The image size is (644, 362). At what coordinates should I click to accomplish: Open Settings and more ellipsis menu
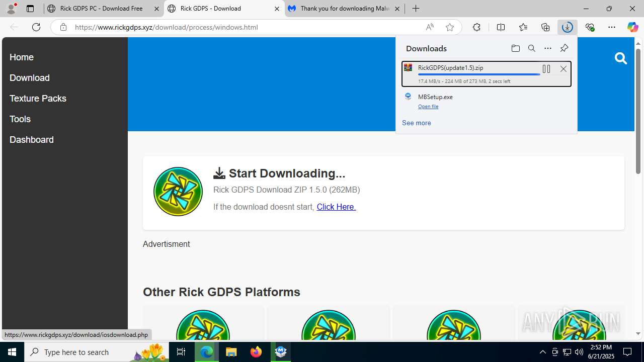coord(612,27)
